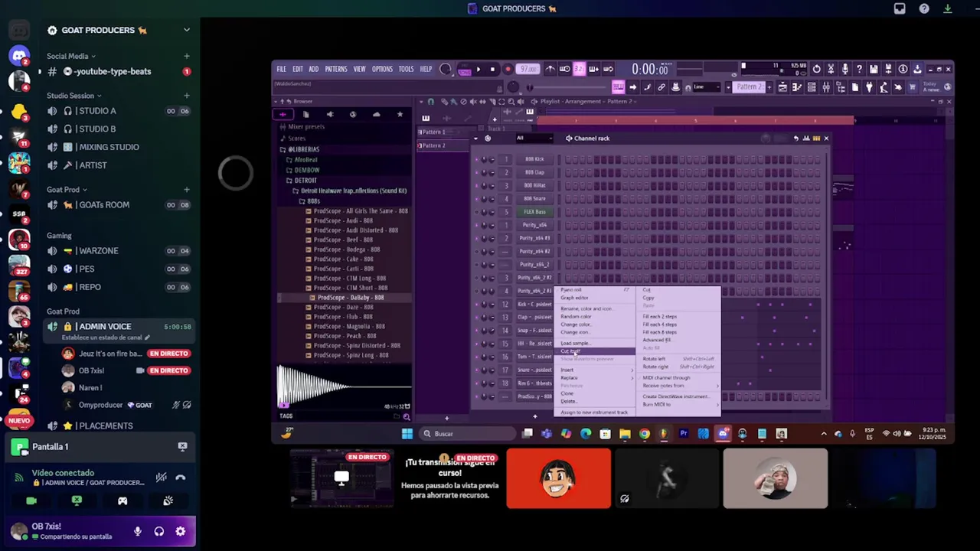980x551 pixels.
Task: Toggle noise suppression icon
Action: coord(161,477)
